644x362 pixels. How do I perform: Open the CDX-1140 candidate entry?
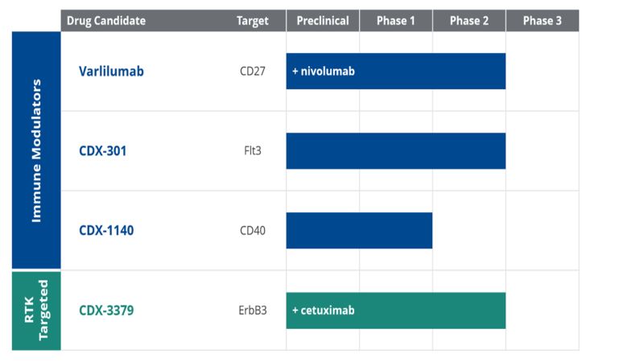(x=106, y=230)
